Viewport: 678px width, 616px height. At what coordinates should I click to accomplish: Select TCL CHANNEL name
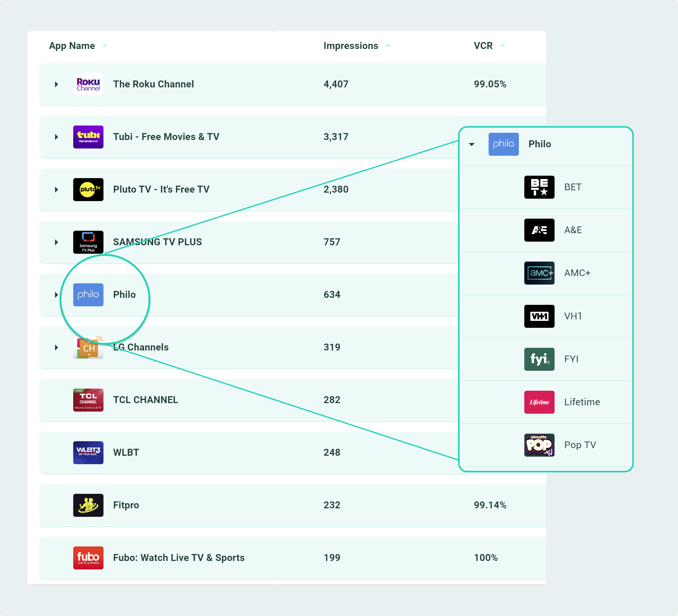pos(146,400)
